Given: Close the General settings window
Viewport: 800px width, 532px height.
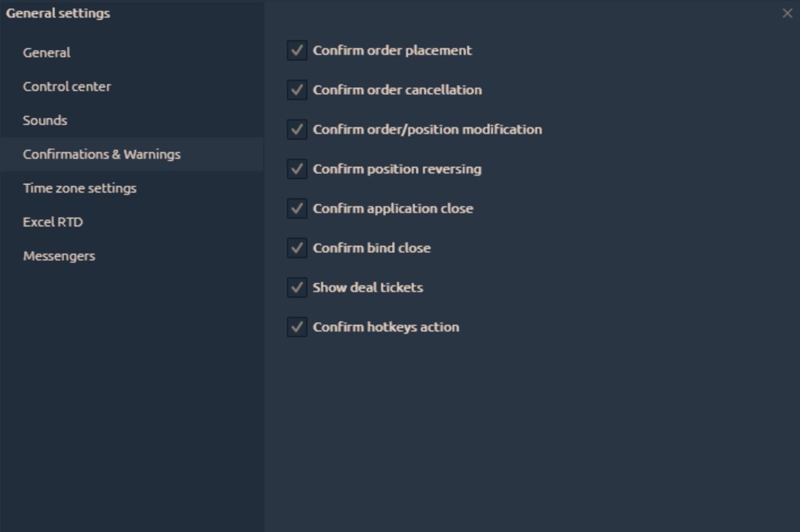Looking at the screenshot, I should coord(787,13).
